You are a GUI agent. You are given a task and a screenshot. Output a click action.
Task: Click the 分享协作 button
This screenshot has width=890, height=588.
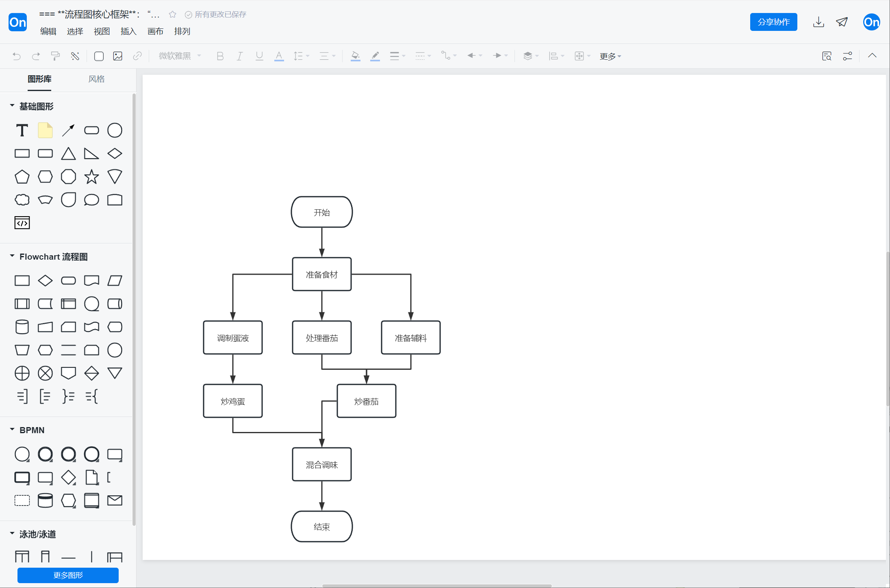click(x=773, y=22)
